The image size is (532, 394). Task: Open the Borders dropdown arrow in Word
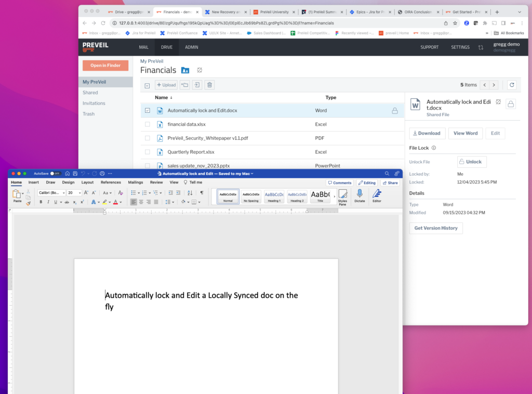point(199,202)
